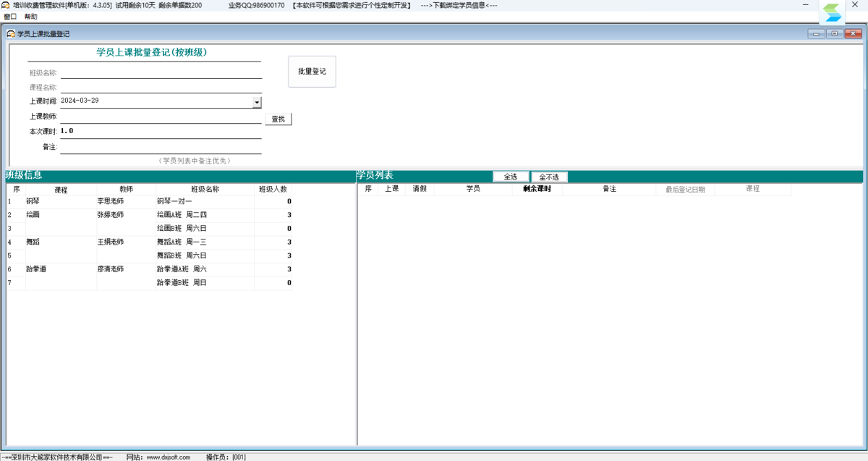Screen dimensions: 868x461
Task: Select the 钢琴 course cell
Action: [x=61, y=201]
